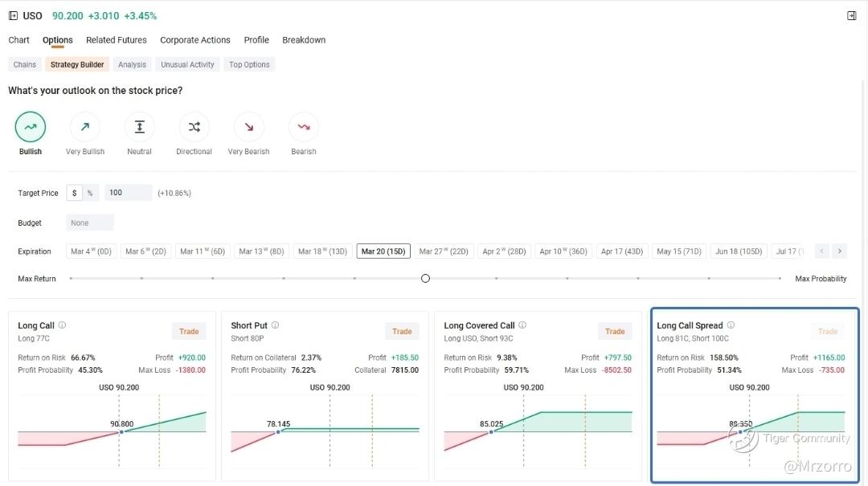The height and width of the screenshot is (486, 868).
Task: Select expiration Mar 11 (6D)
Action: click(x=203, y=251)
